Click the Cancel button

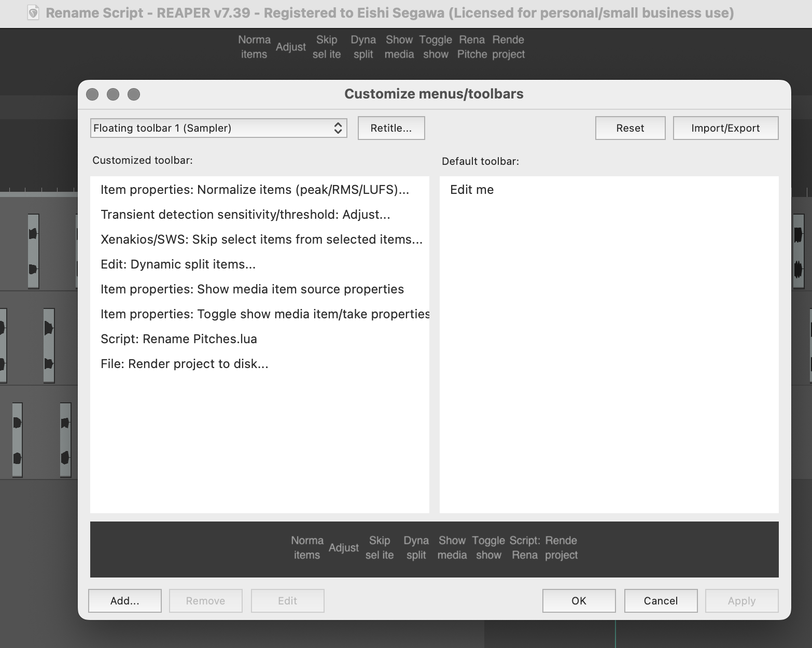point(661,601)
